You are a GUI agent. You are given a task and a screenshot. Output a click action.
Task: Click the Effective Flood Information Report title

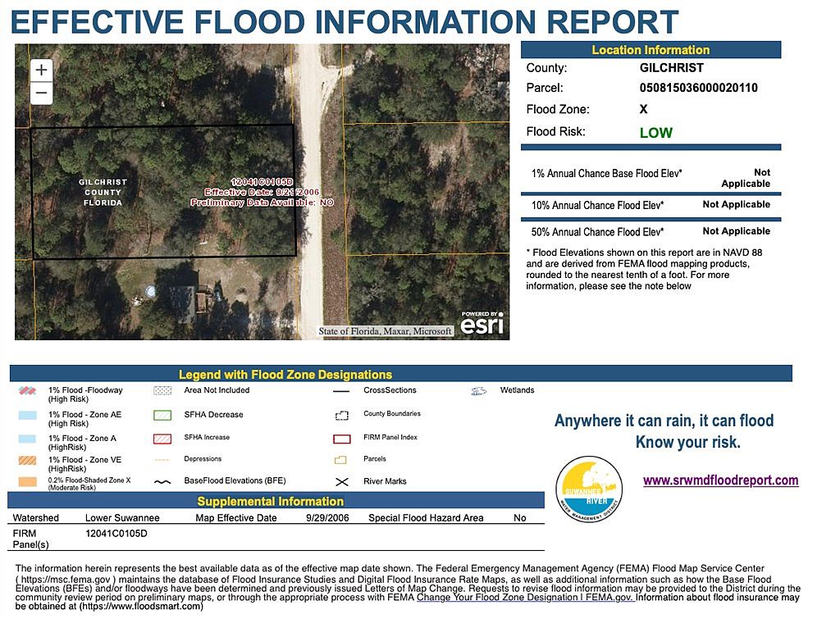[x=345, y=21]
